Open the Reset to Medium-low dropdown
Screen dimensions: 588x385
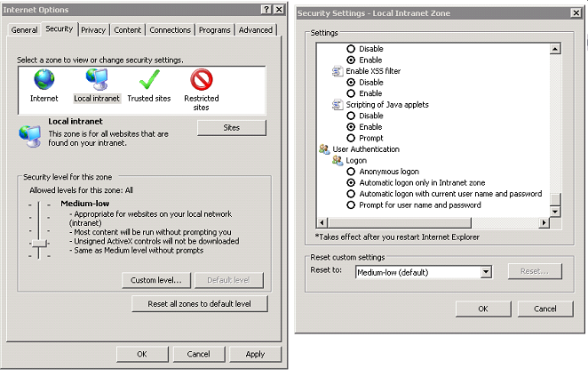point(486,272)
